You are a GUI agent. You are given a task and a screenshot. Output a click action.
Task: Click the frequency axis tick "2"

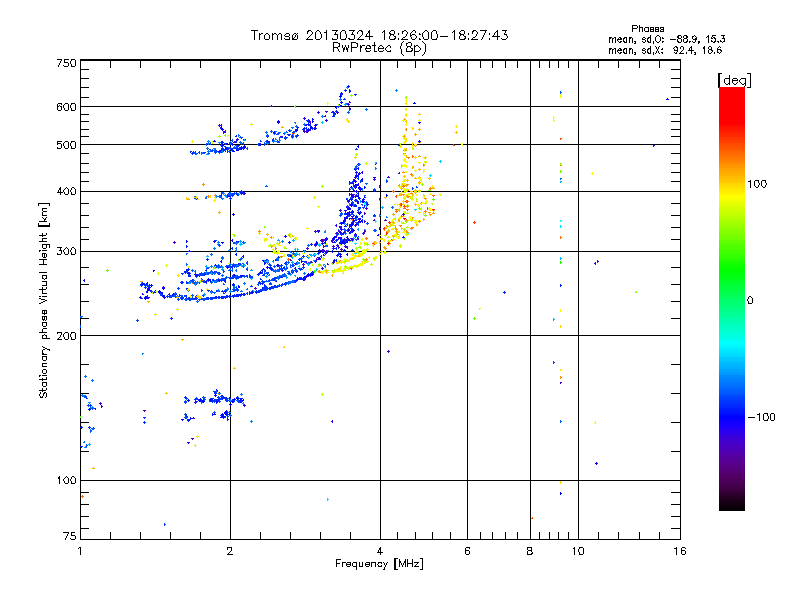(230, 551)
